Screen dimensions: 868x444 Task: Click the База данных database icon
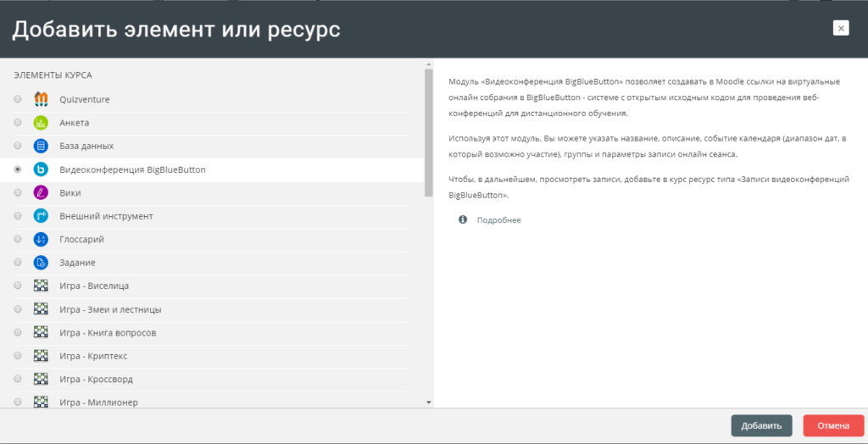pyautogui.click(x=41, y=146)
